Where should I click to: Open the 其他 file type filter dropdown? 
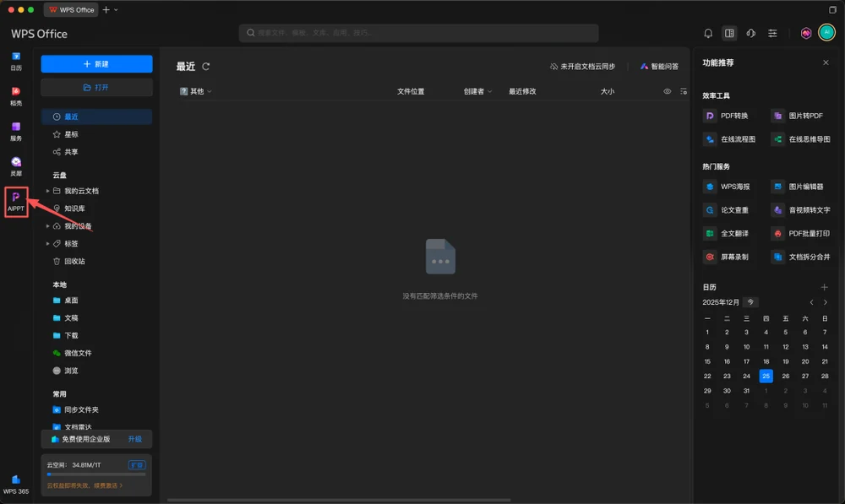[x=196, y=91]
